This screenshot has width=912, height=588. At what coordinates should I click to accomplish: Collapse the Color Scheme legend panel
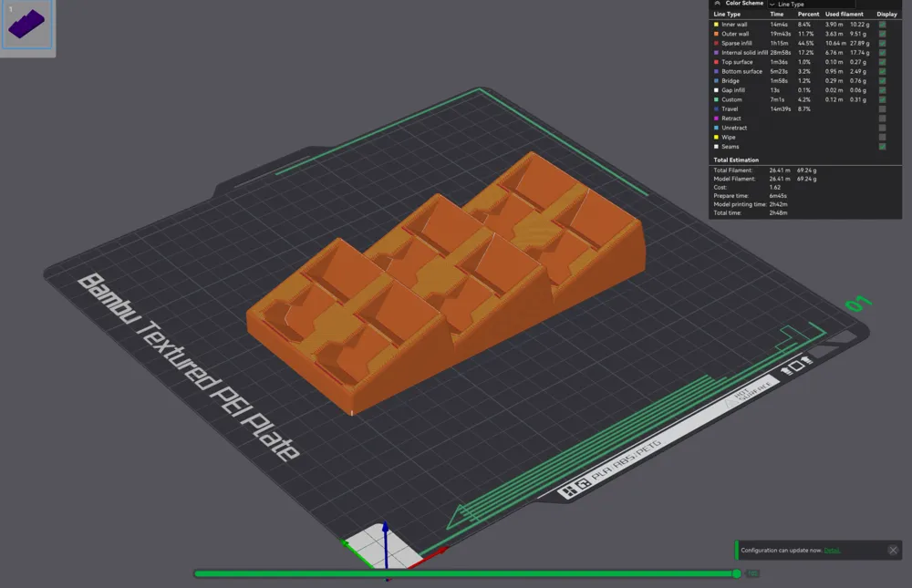[717, 4]
